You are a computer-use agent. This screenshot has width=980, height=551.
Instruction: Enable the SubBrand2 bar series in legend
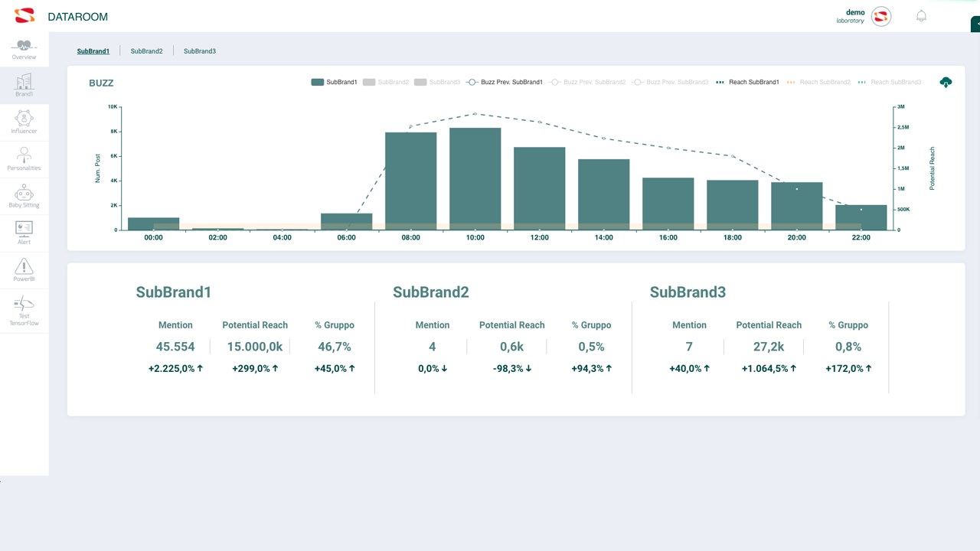tap(386, 82)
